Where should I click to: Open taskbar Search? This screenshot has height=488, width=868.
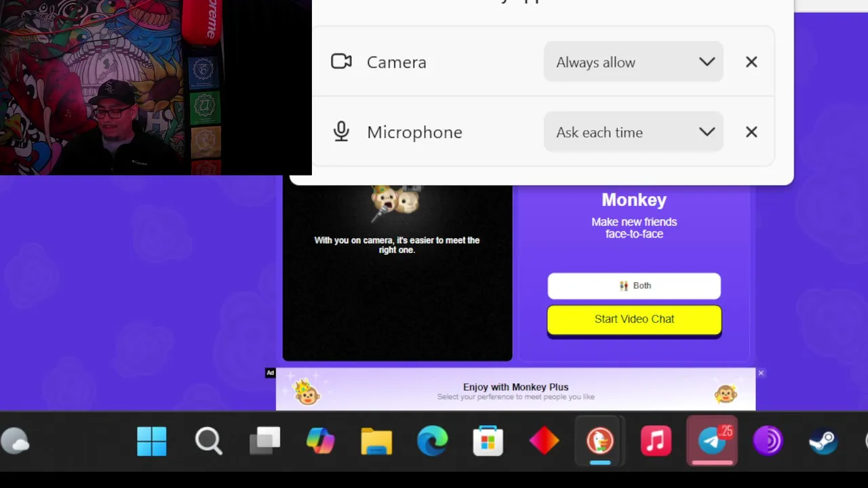click(208, 442)
